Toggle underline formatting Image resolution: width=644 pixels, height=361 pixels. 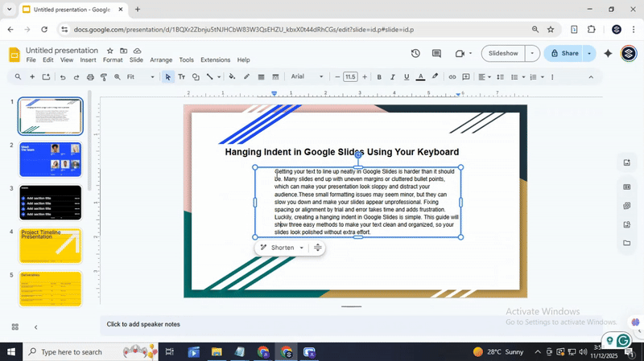pyautogui.click(x=406, y=77)
